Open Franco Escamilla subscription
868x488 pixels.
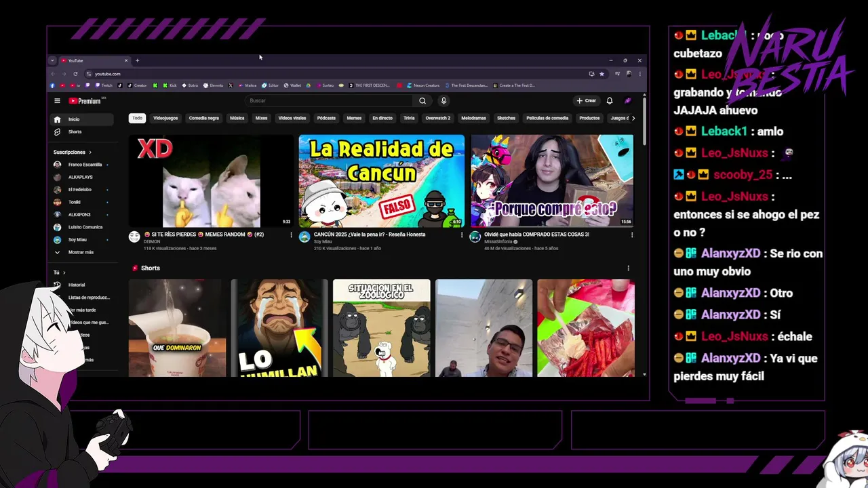click(83, 165)
